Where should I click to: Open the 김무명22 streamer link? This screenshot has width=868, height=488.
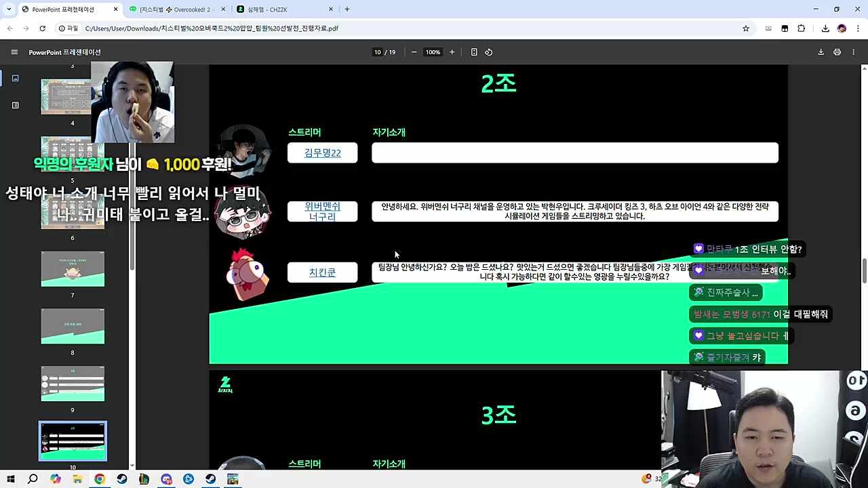point(322,152)
